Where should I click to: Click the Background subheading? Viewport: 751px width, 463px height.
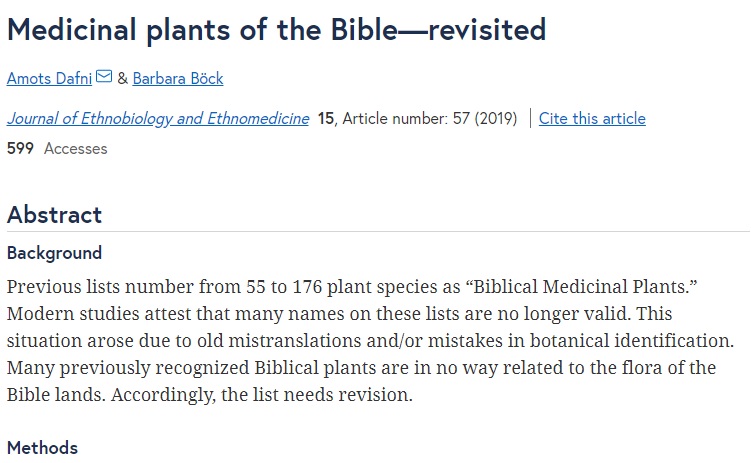coord(54,253)
